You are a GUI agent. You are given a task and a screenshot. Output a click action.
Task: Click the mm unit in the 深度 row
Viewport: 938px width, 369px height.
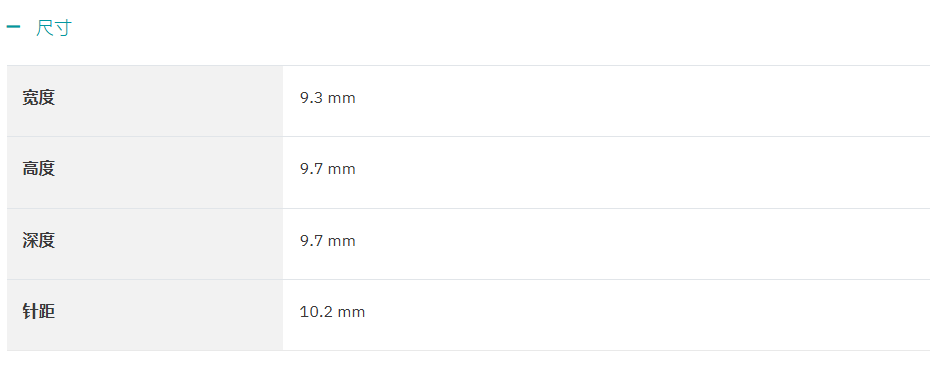click(x=342, y=242)
